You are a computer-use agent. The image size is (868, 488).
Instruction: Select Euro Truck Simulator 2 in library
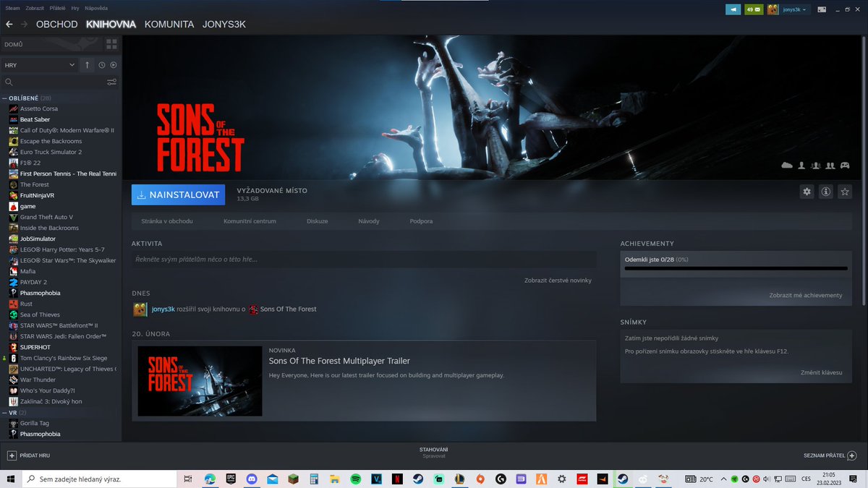pyautogui.click(x=51, y=152)
